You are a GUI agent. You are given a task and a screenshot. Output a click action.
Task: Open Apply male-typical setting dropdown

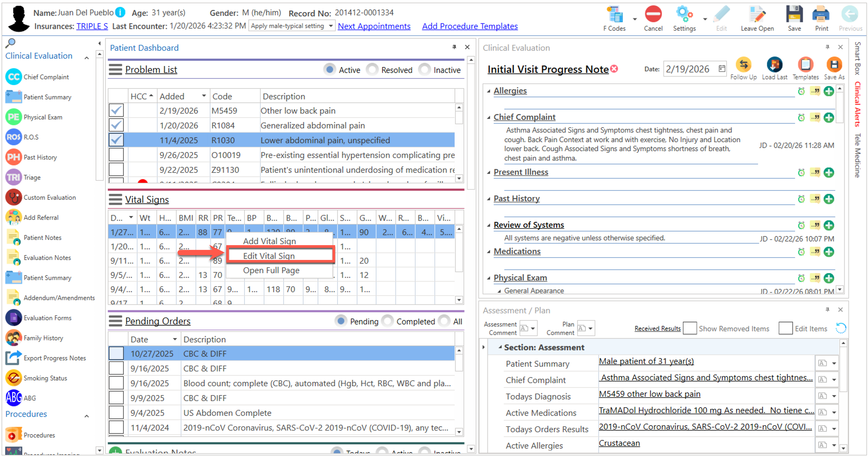click(331, 26)
